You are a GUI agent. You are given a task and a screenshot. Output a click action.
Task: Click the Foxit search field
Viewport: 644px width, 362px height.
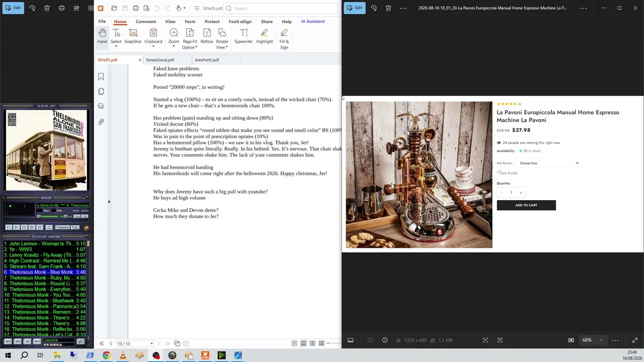click(280, 9)
